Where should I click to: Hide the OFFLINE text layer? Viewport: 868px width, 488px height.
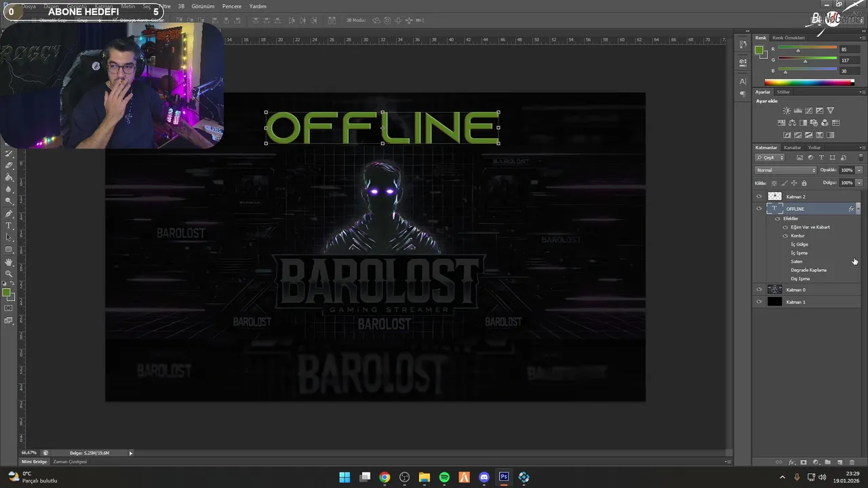pos(759,209)
